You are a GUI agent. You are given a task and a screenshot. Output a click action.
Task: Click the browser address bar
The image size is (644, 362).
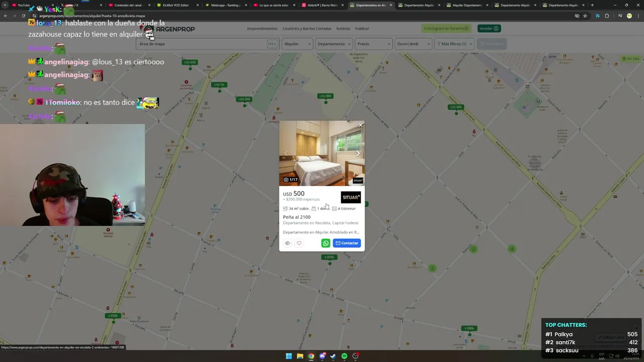pos(302,16)
